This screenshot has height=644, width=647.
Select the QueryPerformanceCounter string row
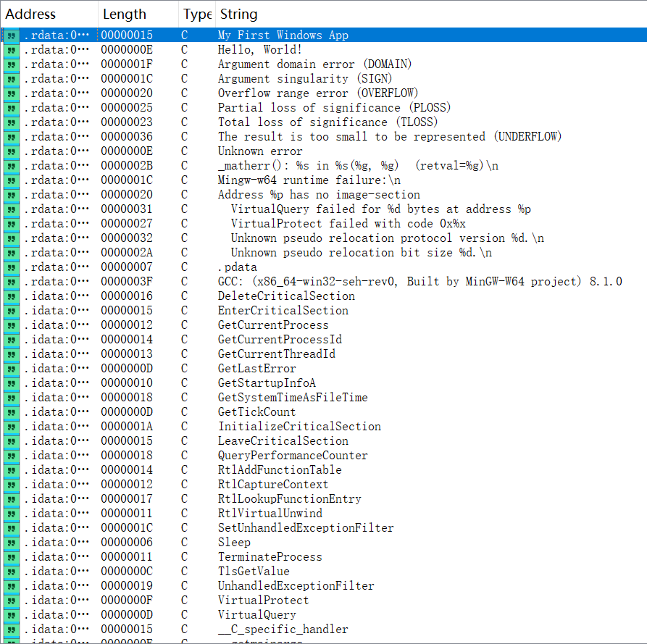tap(293, 456)
